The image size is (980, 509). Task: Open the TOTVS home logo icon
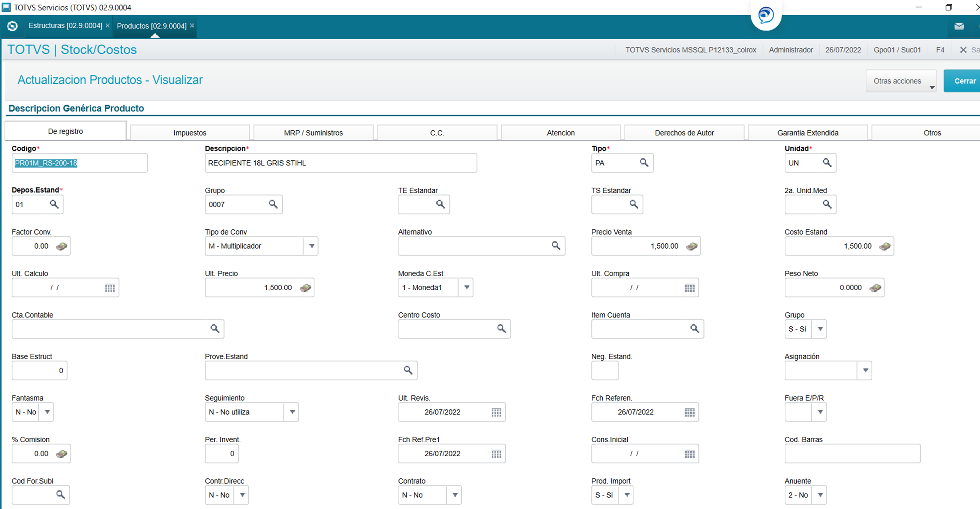click(12, 26)
